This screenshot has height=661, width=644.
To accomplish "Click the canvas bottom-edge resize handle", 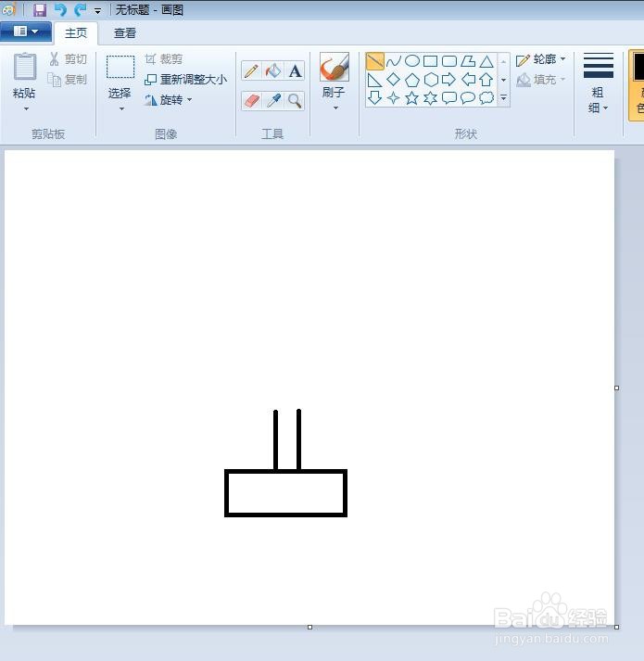I will pos(309,628).
